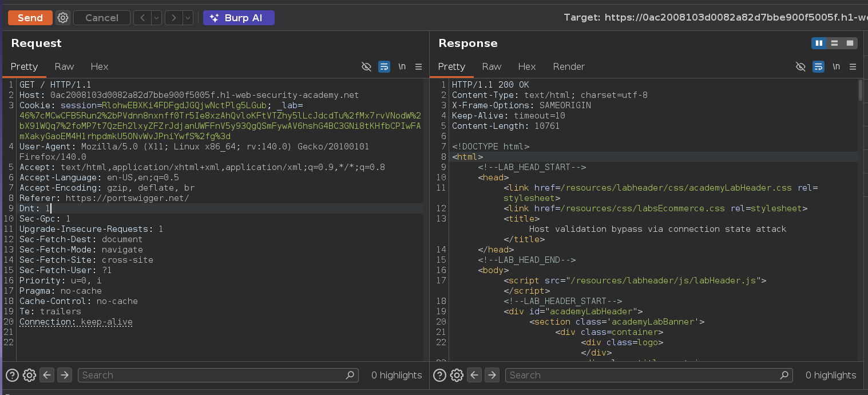Click the Burp AI button
The height and width of the screenshot is (395, 868).
tap(239, 18)
